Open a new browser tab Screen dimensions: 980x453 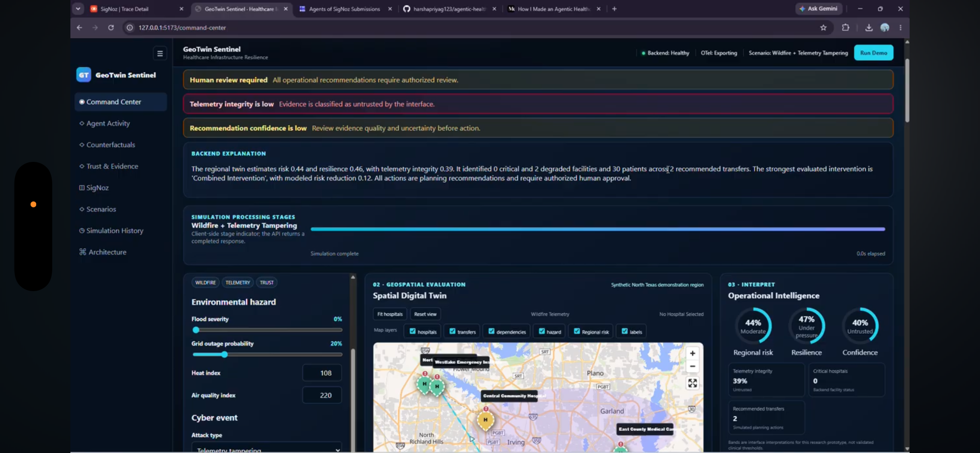point(614,9)
